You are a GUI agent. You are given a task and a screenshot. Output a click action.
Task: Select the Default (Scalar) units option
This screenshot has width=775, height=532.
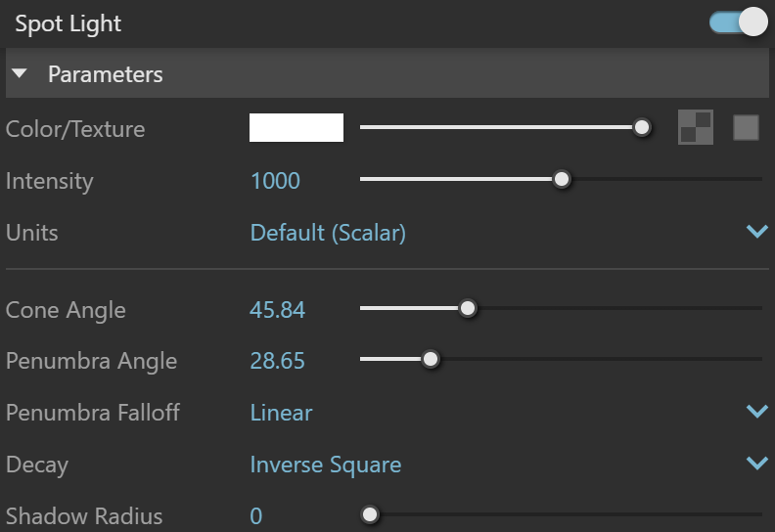coord(328,233)
